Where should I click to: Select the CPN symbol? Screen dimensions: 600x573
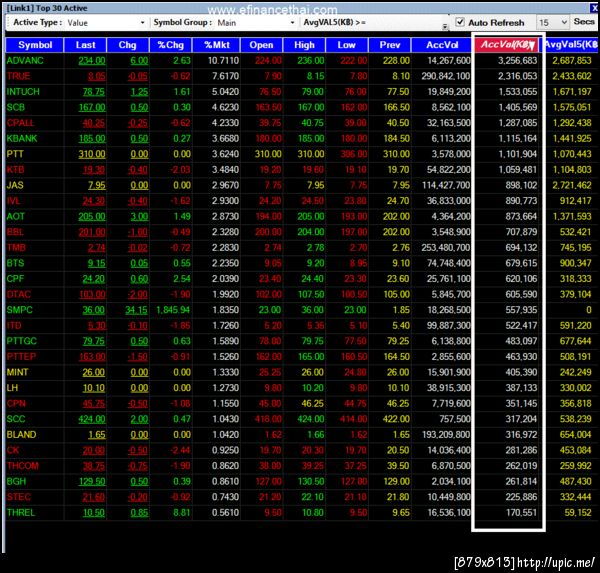16,404
